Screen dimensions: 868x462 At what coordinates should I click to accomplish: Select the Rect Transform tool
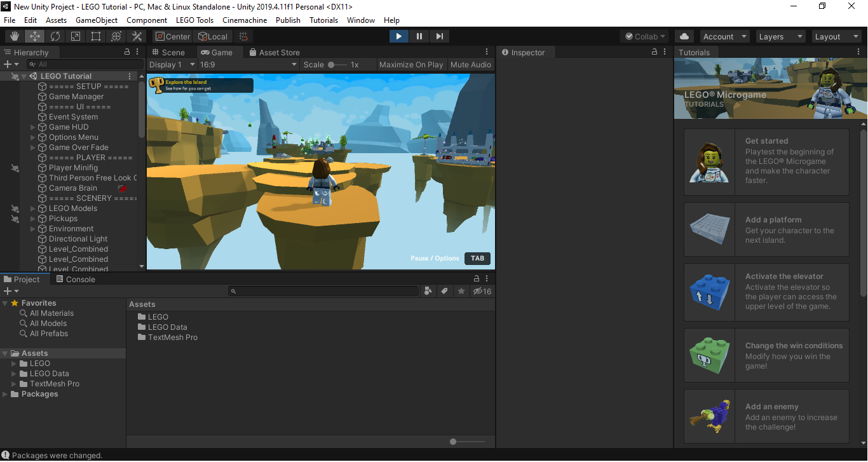tap(95, 36)
